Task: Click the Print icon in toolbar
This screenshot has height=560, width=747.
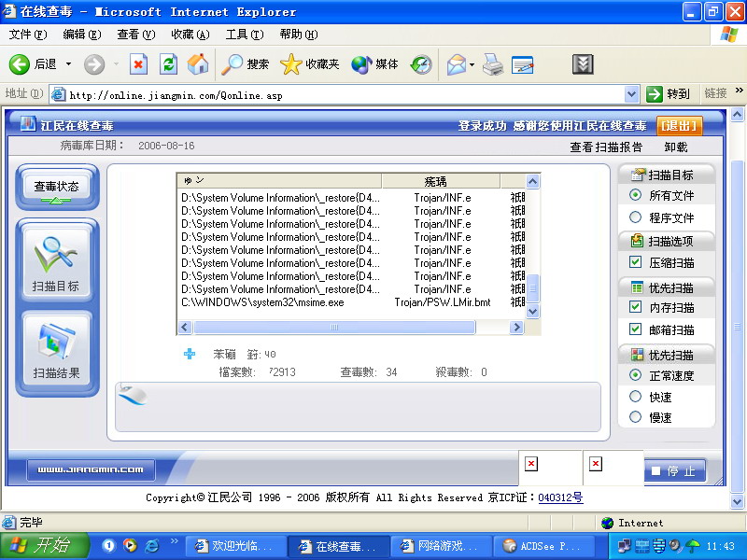Action: coord(493,64)
